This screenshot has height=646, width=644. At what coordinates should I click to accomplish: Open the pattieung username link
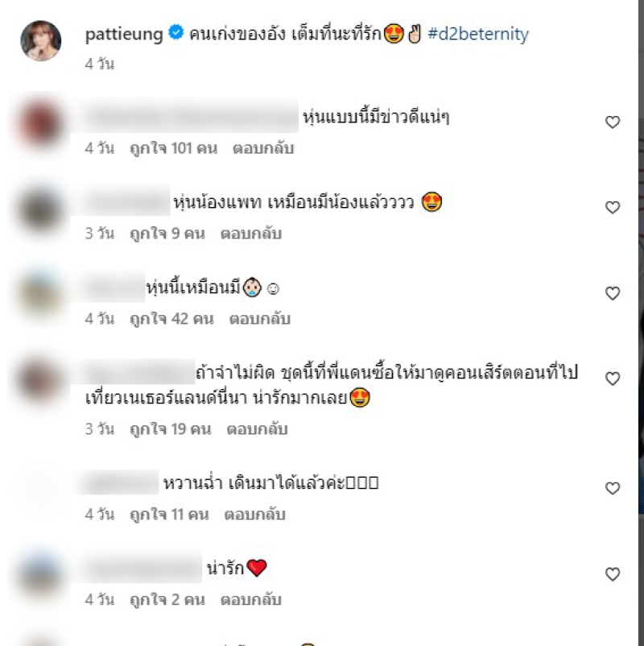(124, 34)
